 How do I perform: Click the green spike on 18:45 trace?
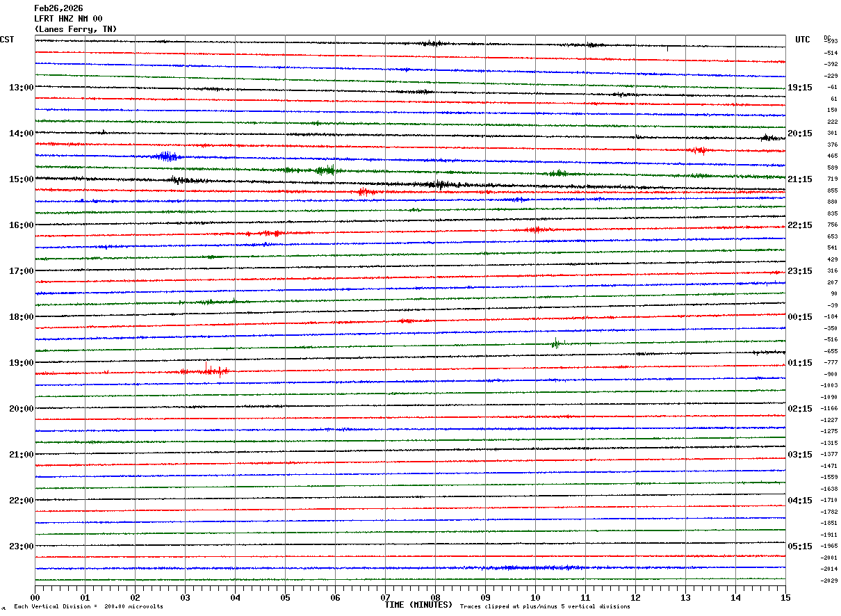[x=556, y=343]
